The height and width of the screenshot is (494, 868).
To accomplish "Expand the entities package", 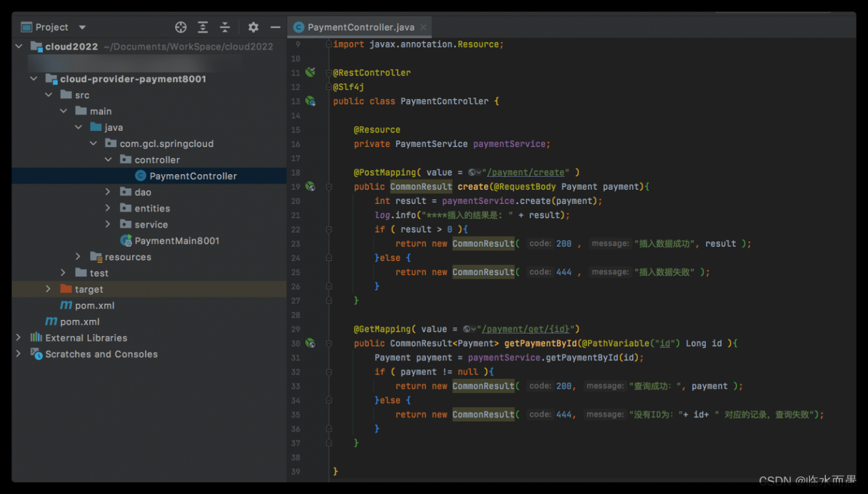I will coord(108,208).
